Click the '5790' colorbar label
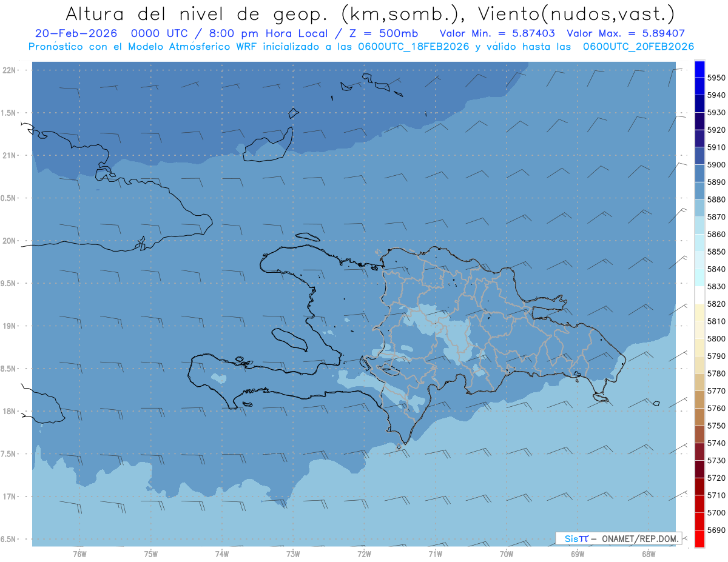The width and height of the screenshot is (728, 562). tap(716, 356)
